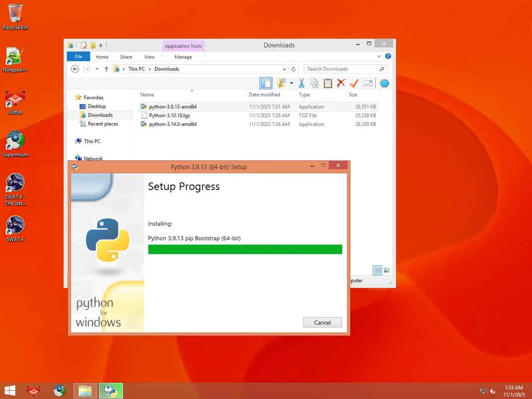Select the python-3.14.0-amd64 file

(x=258, y=124)
